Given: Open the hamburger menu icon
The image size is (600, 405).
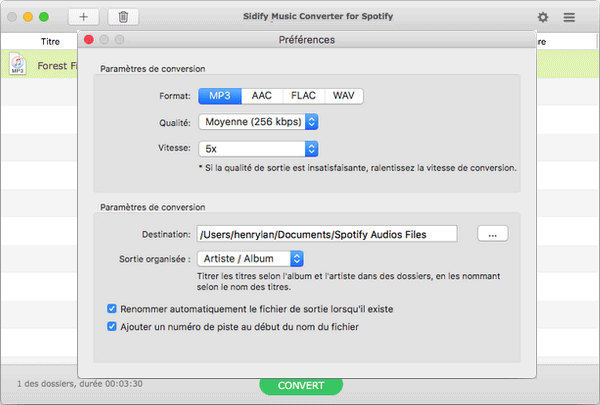Looking at the screenshot, I should [570, 17].
